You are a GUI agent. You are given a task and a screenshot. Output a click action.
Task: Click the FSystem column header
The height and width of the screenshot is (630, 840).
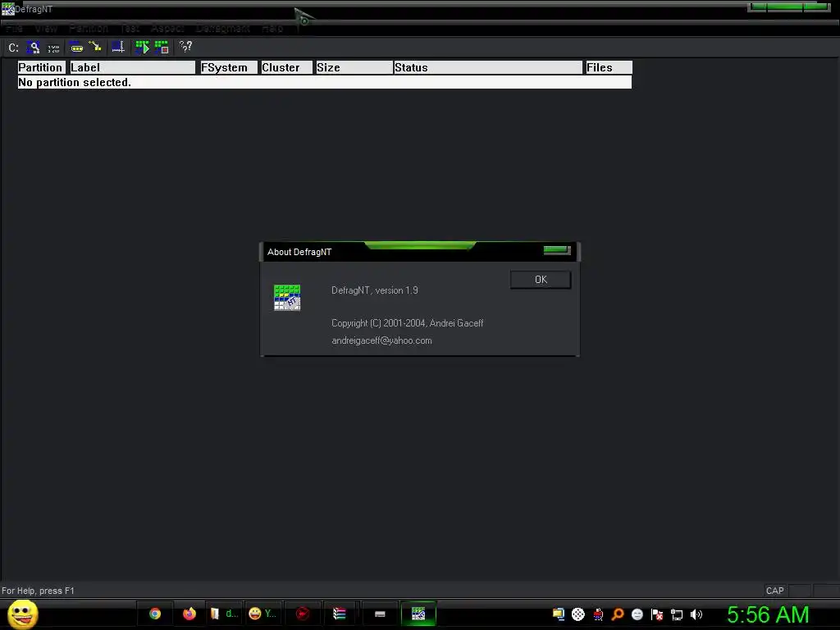click(x=229, y=67)
